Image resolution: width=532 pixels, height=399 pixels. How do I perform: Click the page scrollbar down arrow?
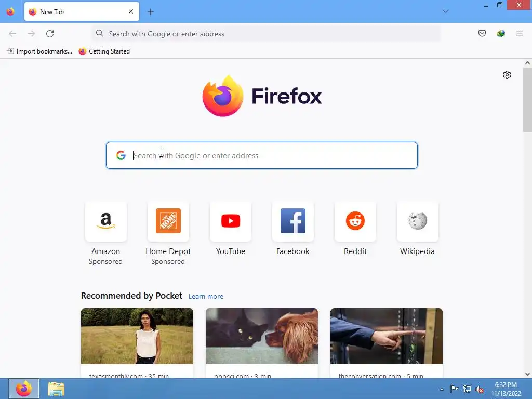click(527, 374)
